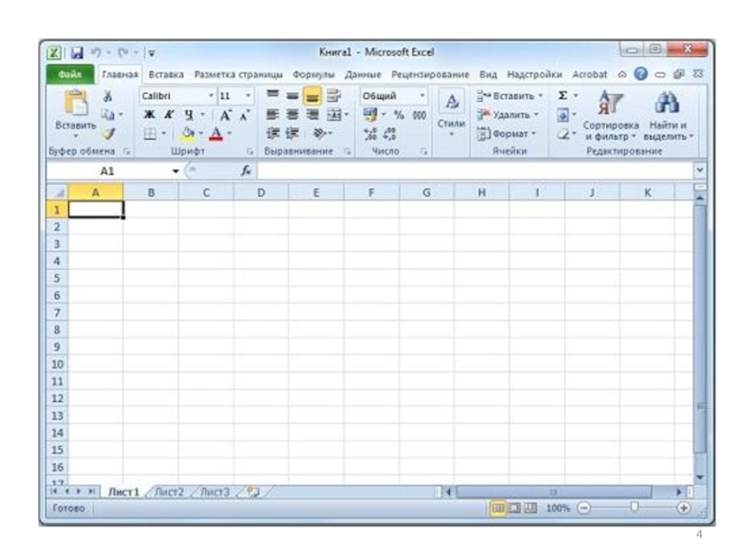Click the Decrease Indent icon
Image resolution: width=747 pixels, height=560 pixels.
273,133
